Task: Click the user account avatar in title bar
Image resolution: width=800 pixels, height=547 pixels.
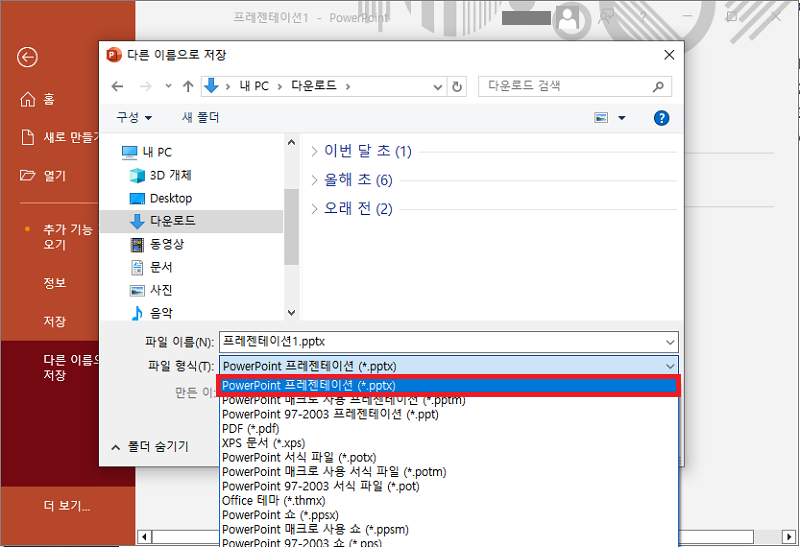Action: click(x=568, y=19)
